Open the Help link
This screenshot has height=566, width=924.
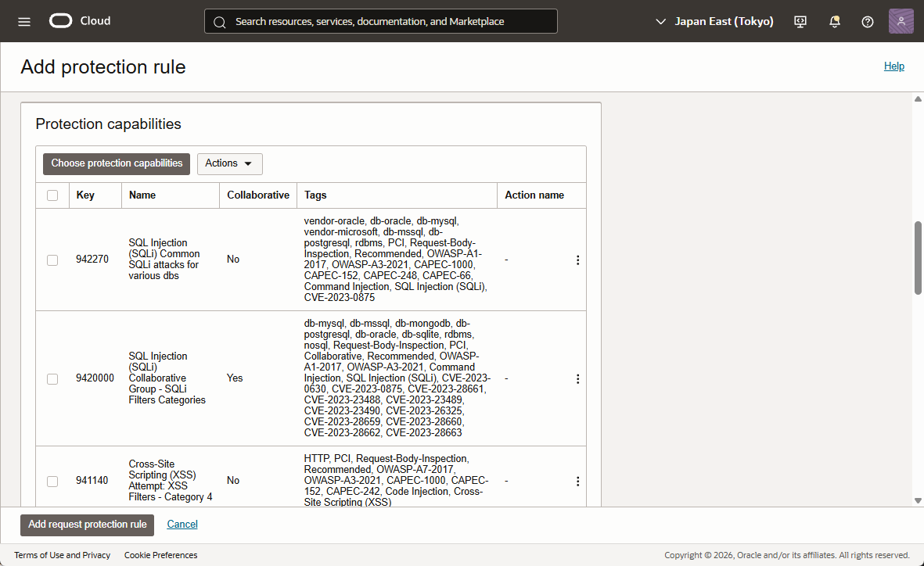[x=893, y=66]
